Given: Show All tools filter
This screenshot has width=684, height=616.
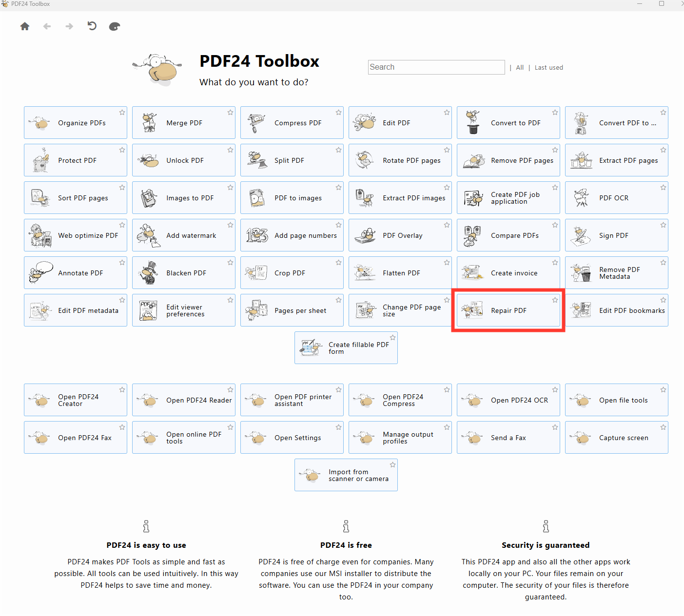Looking at the screenshot, I should (520, 68).
